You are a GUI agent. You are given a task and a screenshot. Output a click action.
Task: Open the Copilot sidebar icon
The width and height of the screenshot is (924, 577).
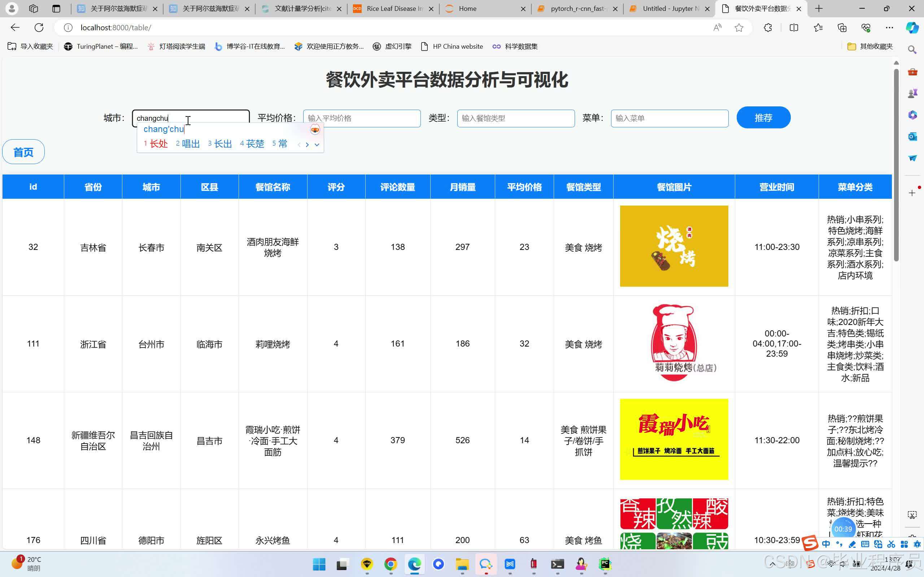[x=912, y=27]
